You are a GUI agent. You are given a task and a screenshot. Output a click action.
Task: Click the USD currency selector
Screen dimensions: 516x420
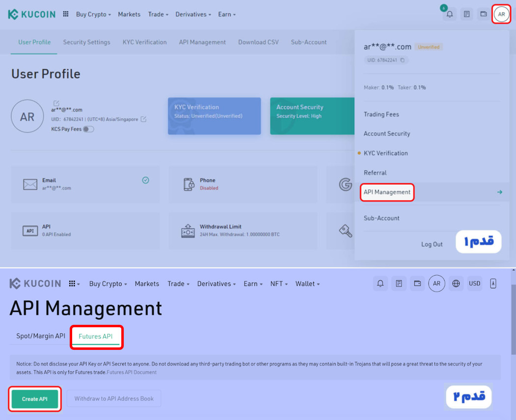[x=475, y=284]
